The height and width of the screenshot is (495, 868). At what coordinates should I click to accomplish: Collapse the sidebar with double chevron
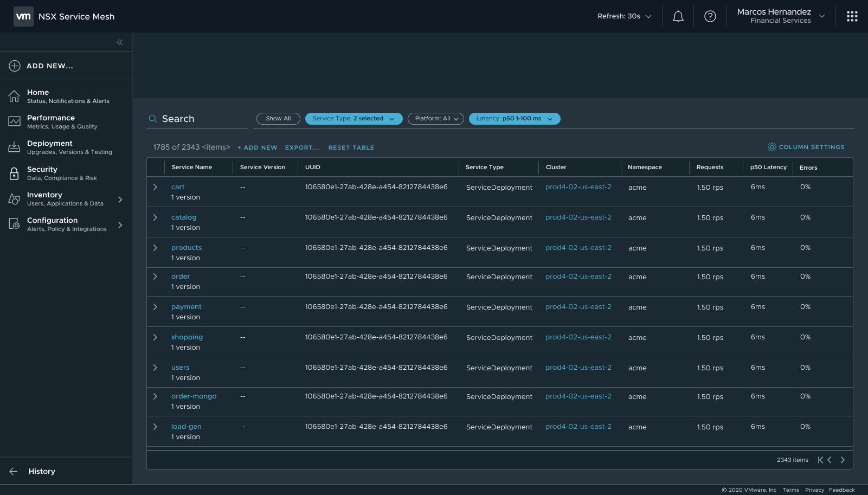[120, 42]
